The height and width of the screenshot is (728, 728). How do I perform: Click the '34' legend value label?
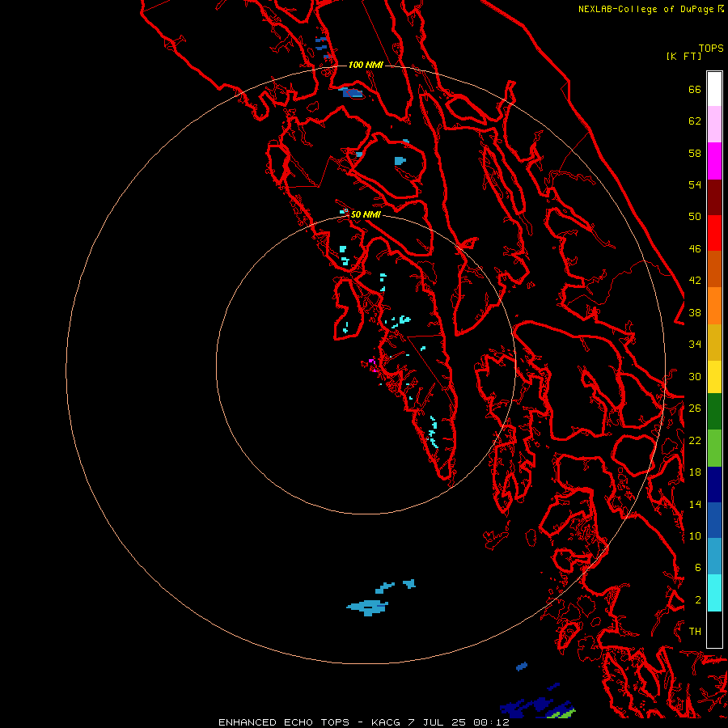(x=695, y=345)
